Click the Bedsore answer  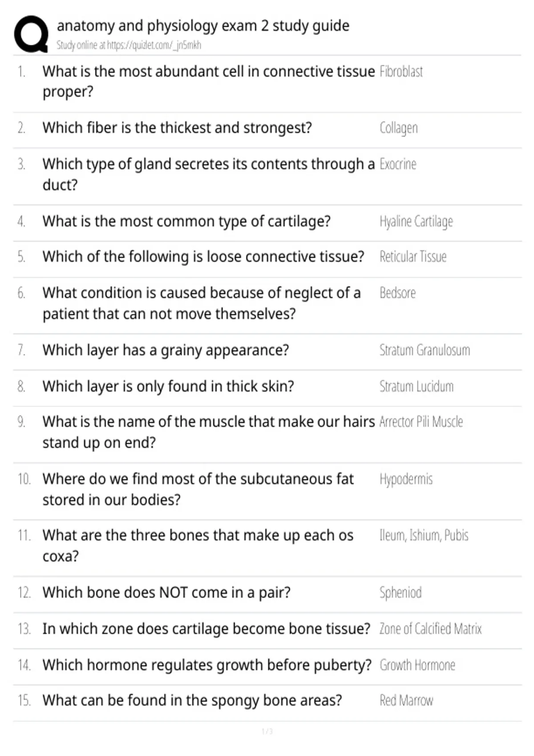coord(397,293)
